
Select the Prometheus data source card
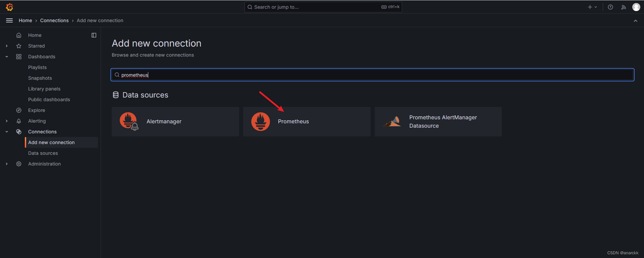click(307, 122)
